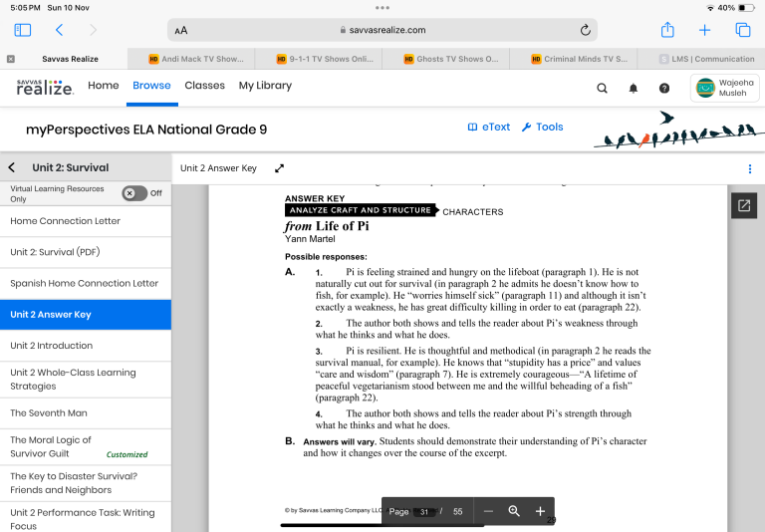
Task: Click the Safari share icon
Action: coord(667,30)
